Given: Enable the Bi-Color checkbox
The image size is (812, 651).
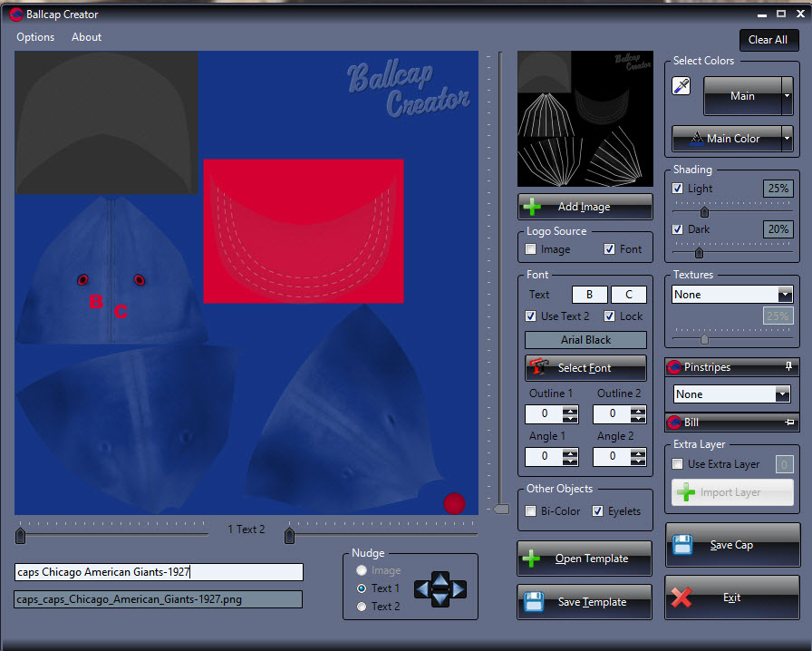Looking at the screenshot, I should 532,511.
